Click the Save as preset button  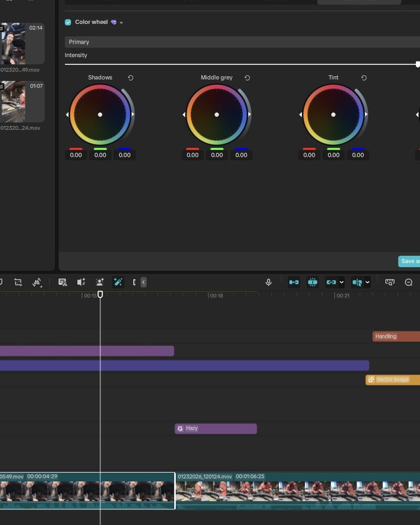point(409,261)
